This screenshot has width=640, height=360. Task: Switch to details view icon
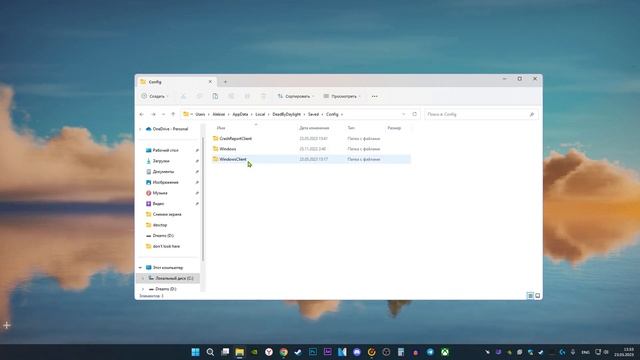click(x=530, y=296)
